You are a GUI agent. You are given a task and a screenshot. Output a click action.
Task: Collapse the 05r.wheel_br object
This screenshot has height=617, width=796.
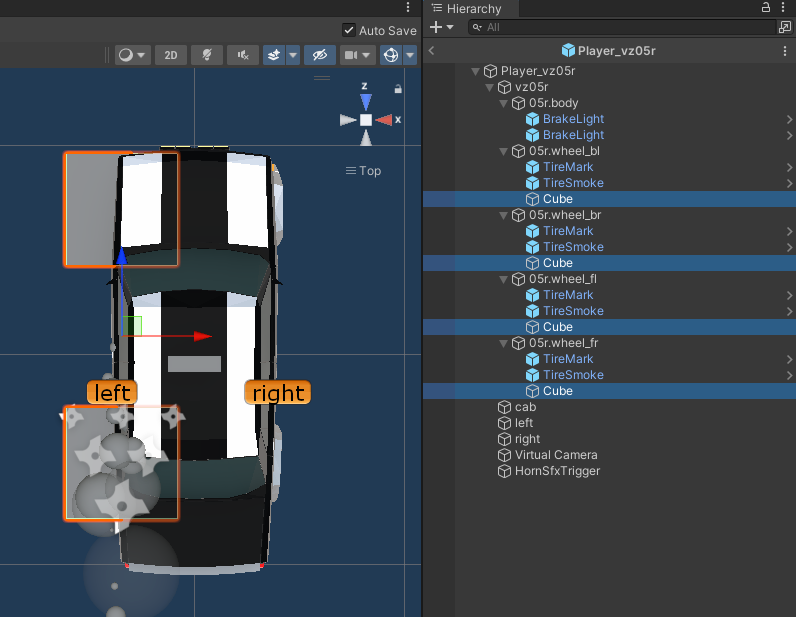point(504,215)
